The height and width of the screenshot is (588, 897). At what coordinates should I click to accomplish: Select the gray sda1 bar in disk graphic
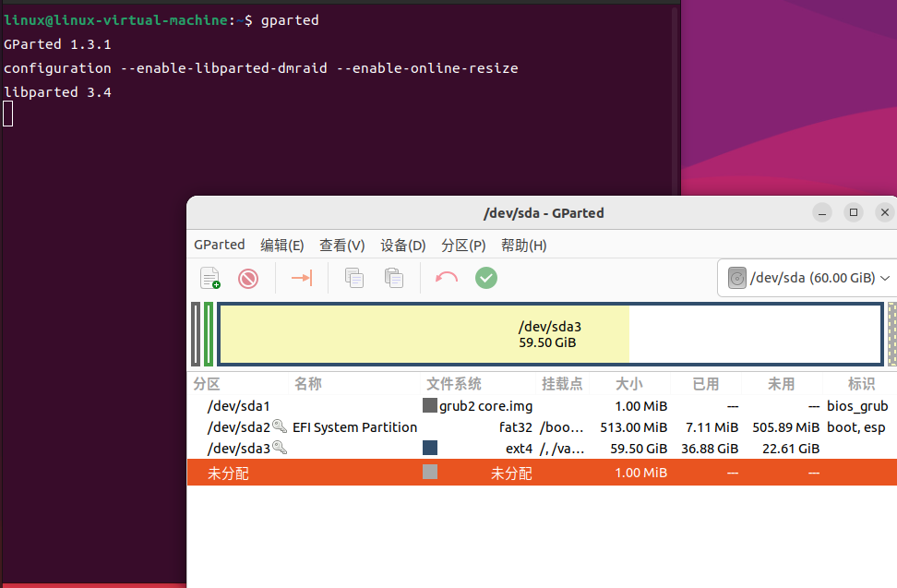[196, 334]
